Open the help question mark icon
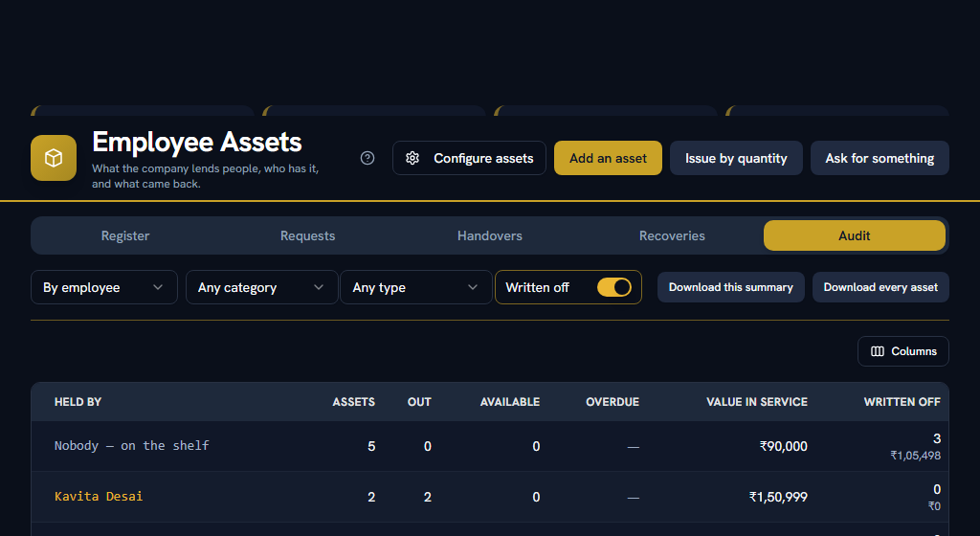Viewport: 980px width, 536px height. (367, 158)
